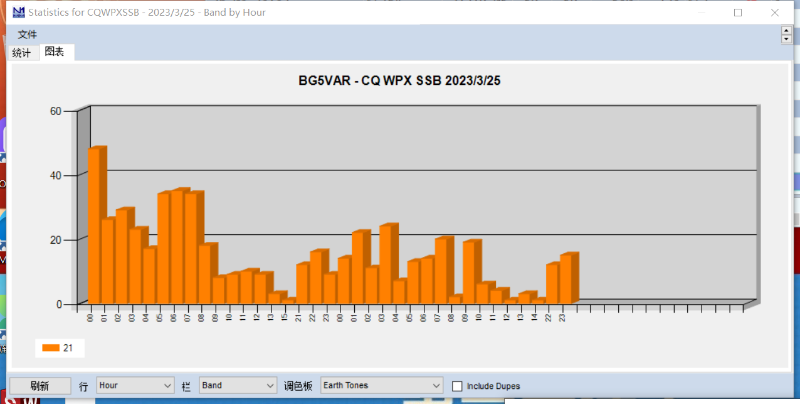Screen dimensions: 800x404
Task: Switch to the 统计 tab
Action: (x=21, y=52)
